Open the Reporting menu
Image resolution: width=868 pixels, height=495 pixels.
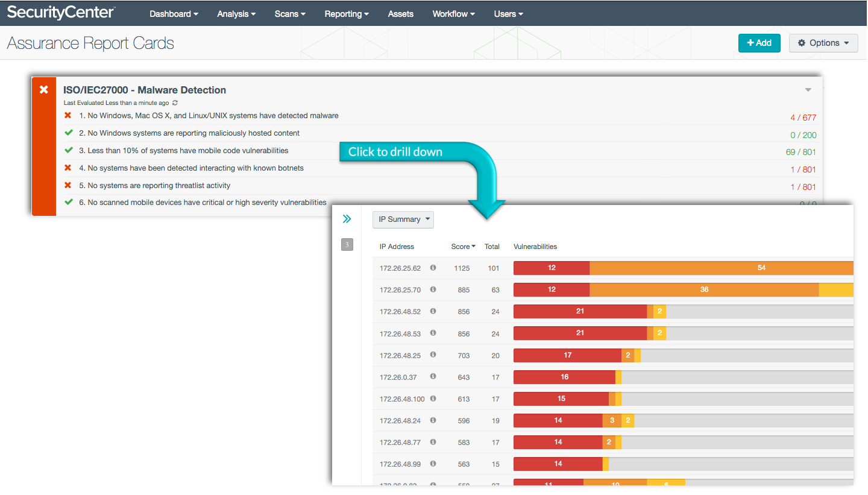pos(347,14)
